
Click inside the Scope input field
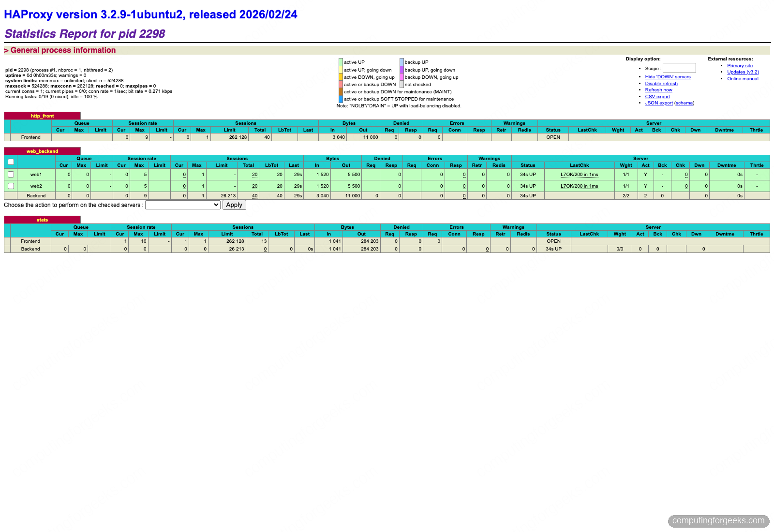[679, 68]
